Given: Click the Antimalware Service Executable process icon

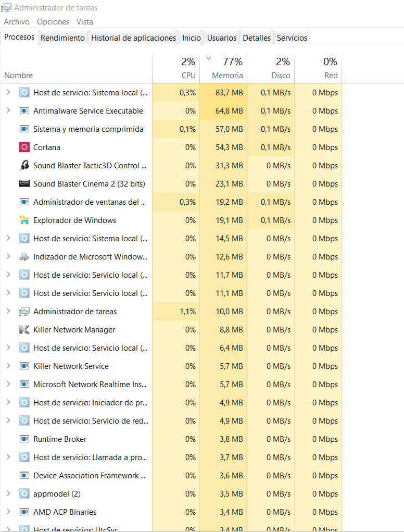Looking at the screenshot, I should [x=24, y=110].
